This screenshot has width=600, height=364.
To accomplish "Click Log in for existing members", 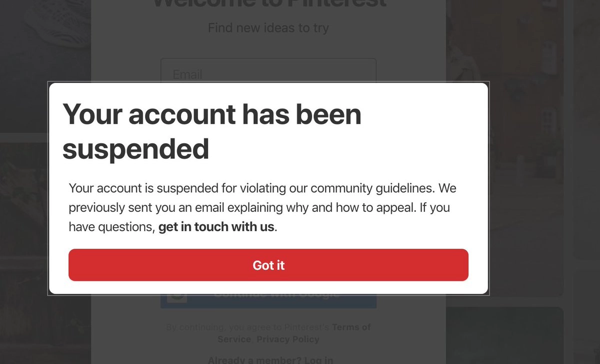I will tap(319, 360).
